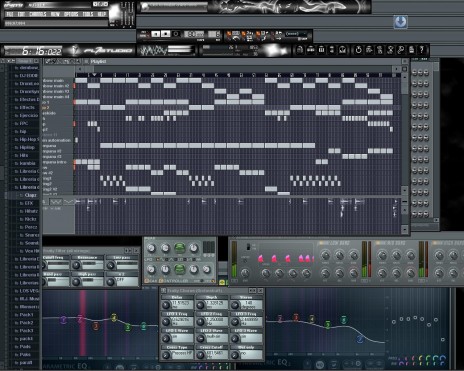Open the CHANNELS menu

pos(37,14)
